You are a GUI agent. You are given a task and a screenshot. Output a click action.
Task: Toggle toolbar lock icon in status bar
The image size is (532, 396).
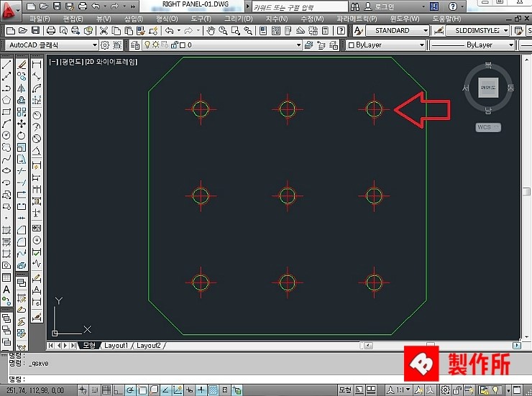pos(457,390)
